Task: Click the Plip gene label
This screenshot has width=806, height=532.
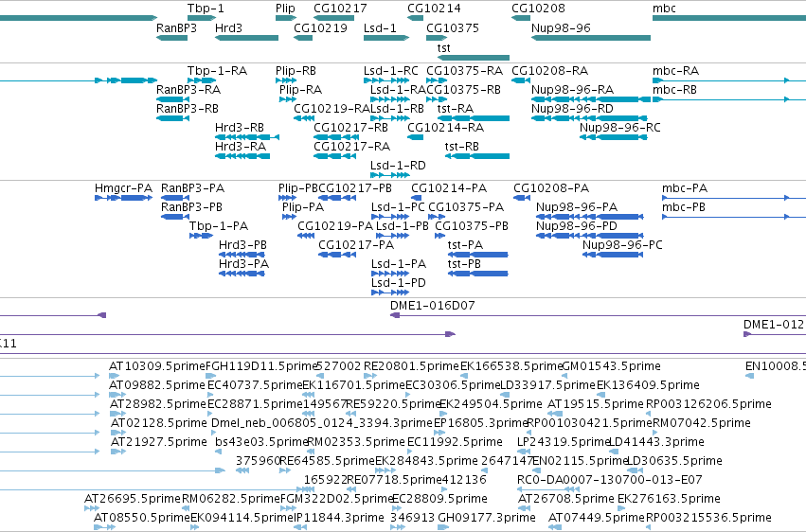Action: click(285, 9)
